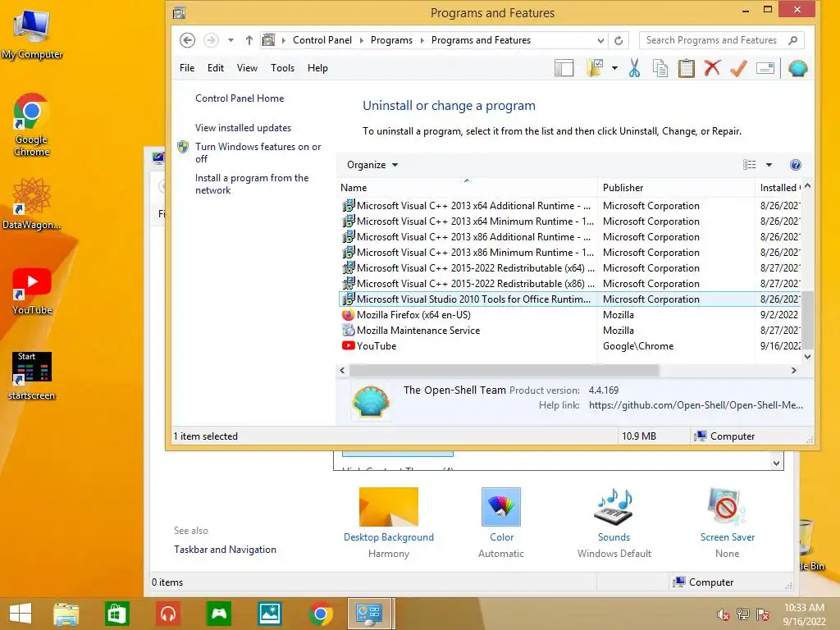
Task: Open My Computer desktop icon
Action: coord(32,34)
